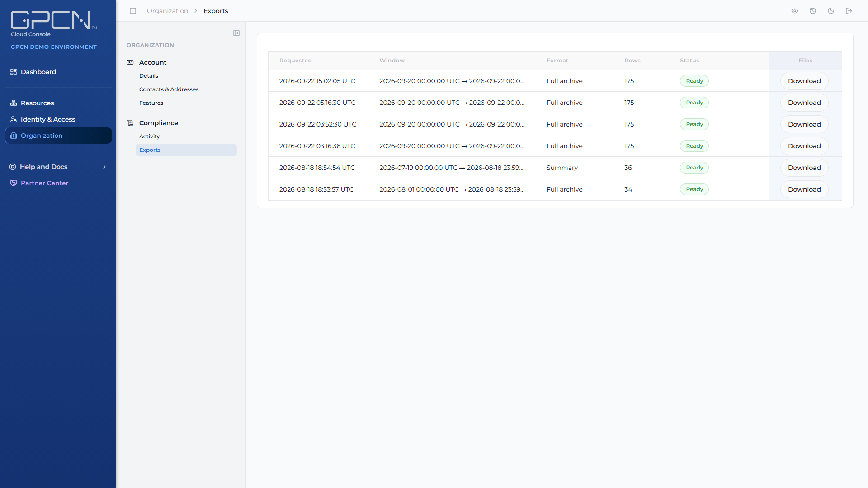
Task: Download the 15:02:05 UTC export
Action: tap(804, 81)
